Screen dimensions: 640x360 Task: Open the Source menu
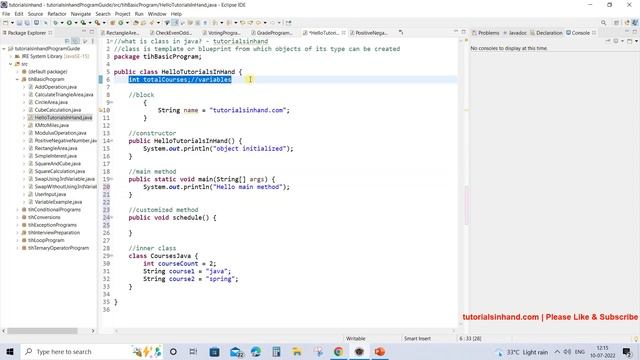35,14
